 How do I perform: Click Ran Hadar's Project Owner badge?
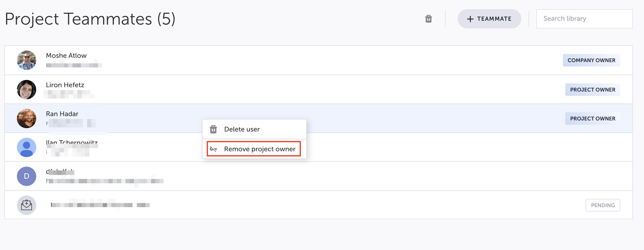coord(593,119)
